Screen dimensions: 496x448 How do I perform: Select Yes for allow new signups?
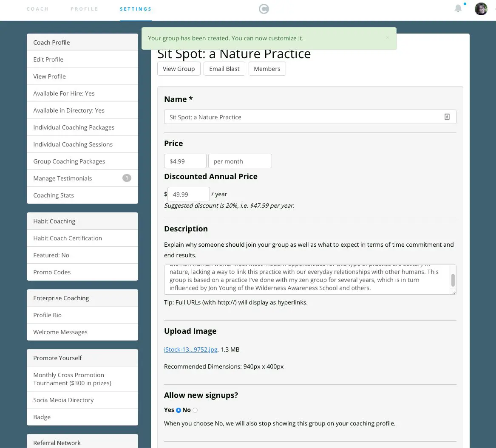179,410
